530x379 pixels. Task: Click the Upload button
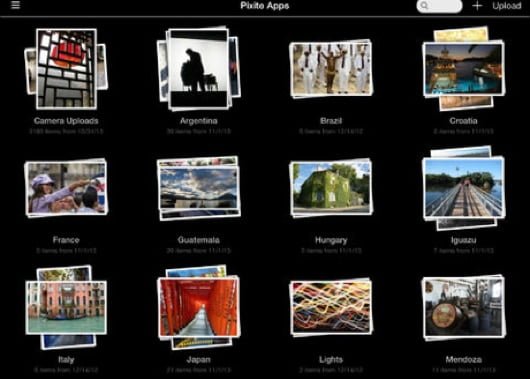click(506, 6)
